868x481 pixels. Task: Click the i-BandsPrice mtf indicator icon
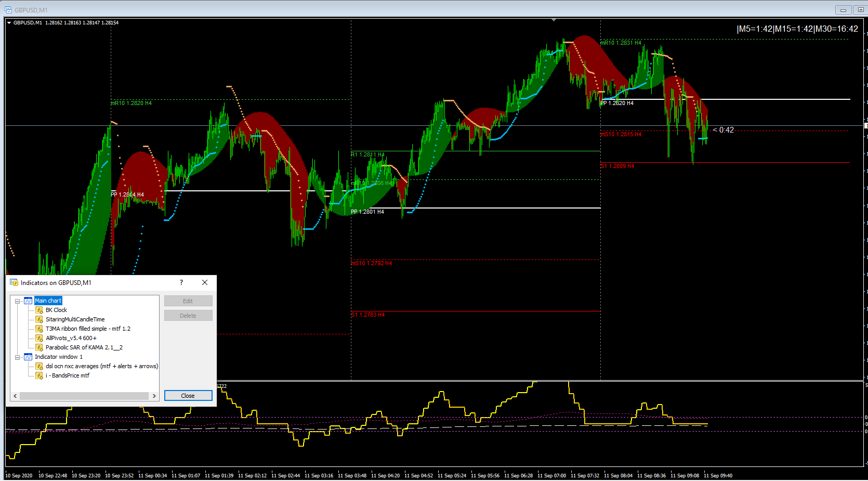tap(39, 375)
